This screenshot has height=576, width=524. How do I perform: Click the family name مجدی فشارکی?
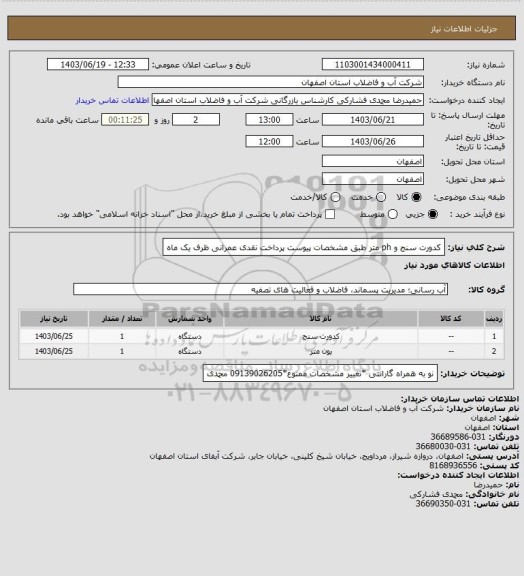[436, 494]
